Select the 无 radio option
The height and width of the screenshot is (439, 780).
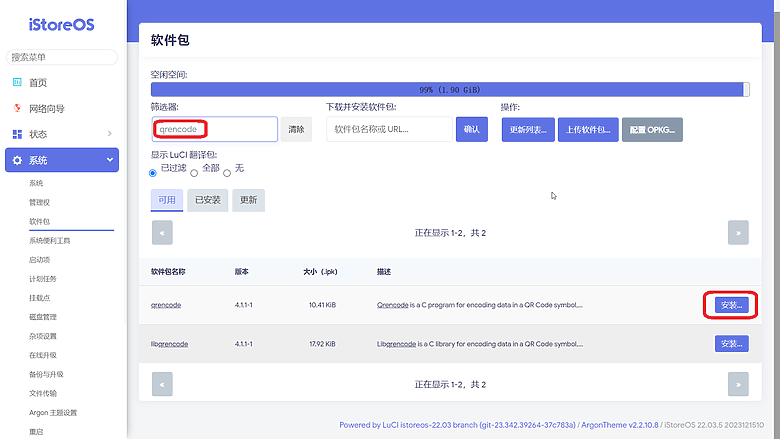227,173
